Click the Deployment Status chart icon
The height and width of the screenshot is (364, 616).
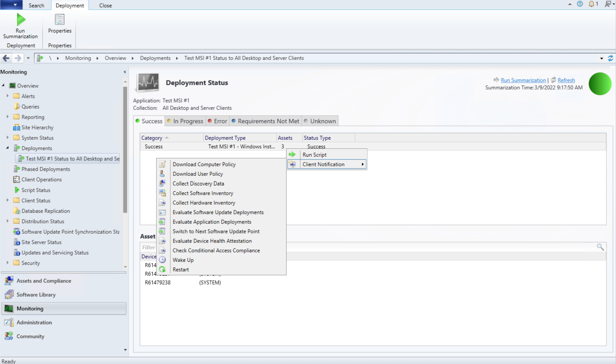(148, 83)
